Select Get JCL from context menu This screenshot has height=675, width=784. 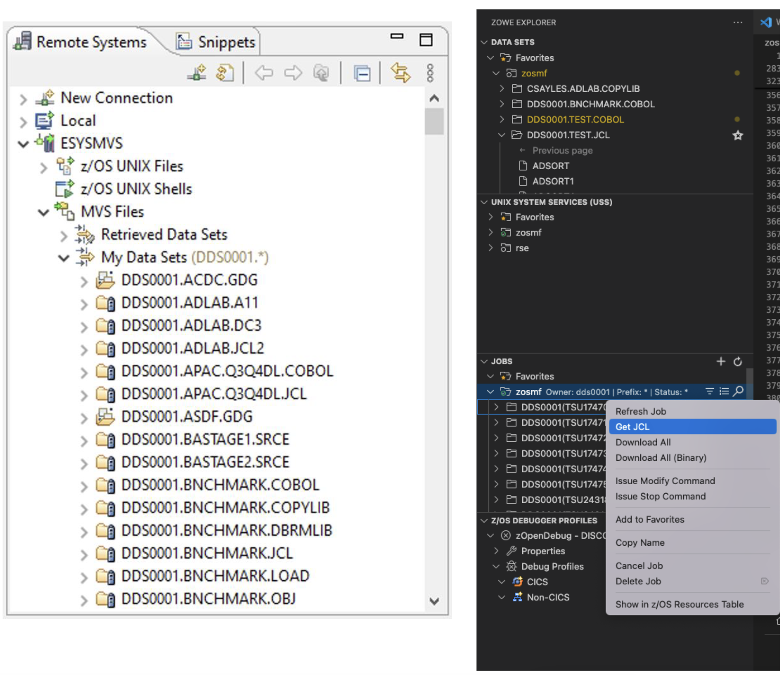692,427
